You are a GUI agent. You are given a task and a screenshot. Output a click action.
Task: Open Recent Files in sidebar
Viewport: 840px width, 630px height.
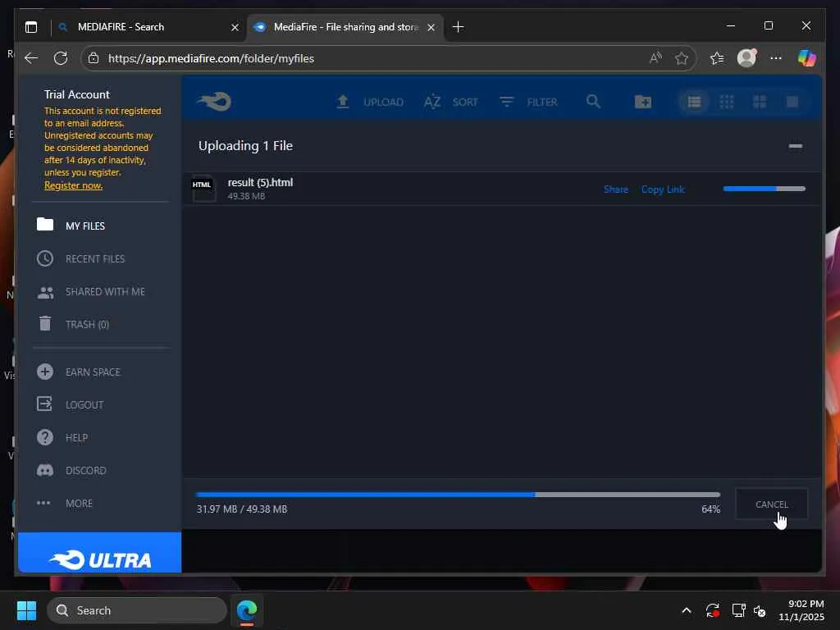(95, 258)
